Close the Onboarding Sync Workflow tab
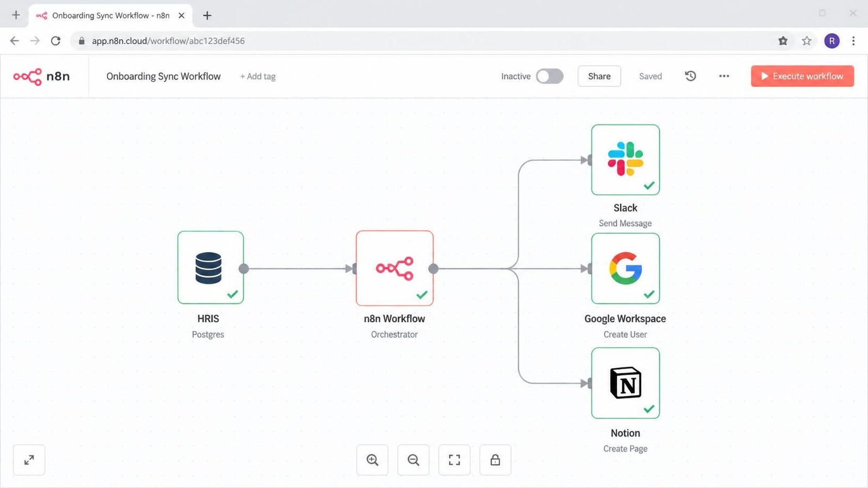The image size is (868, 488). click(x=182, y=15)
